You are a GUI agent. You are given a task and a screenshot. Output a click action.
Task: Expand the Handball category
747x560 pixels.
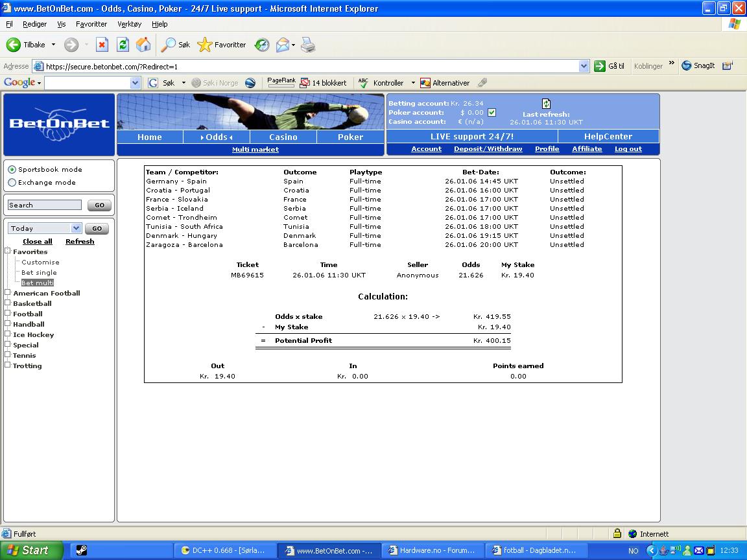tap(8, 323)
